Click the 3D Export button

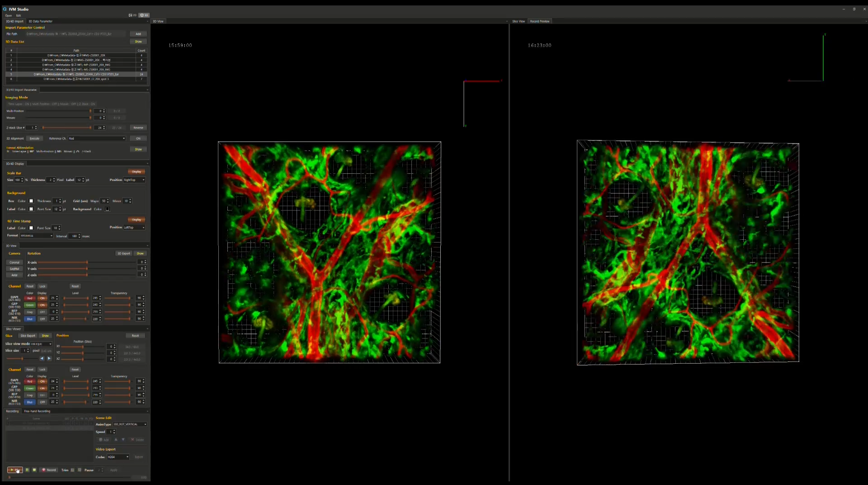(124, 253)
